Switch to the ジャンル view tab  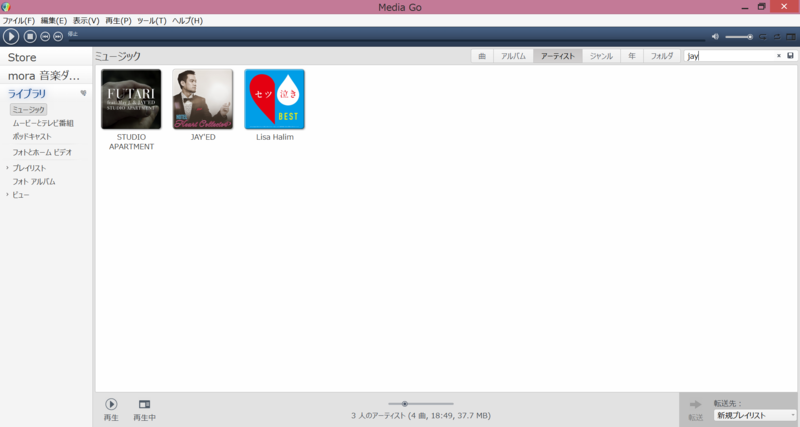[601, 56]
